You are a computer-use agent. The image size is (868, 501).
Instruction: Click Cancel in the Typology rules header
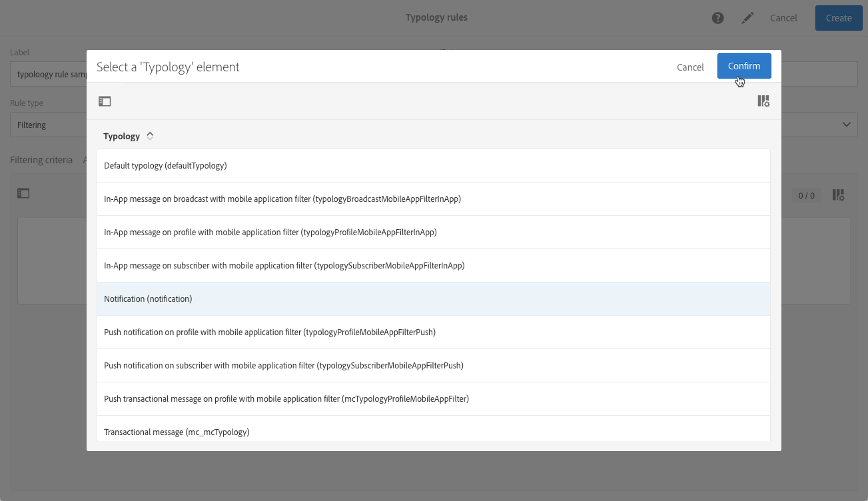783,18
